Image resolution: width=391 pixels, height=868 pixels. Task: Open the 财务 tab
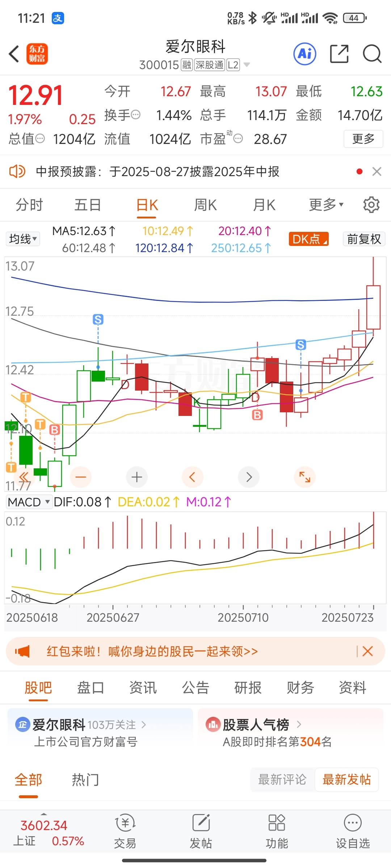click(x=300, y=687)
